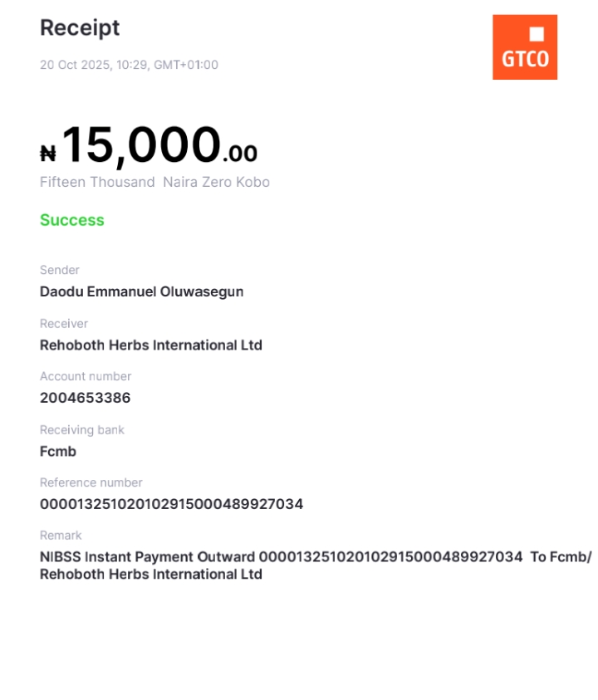This screenshot has height=700, width=598.
Task: Select account number 2004653386
Action: (x=85, y=398)
